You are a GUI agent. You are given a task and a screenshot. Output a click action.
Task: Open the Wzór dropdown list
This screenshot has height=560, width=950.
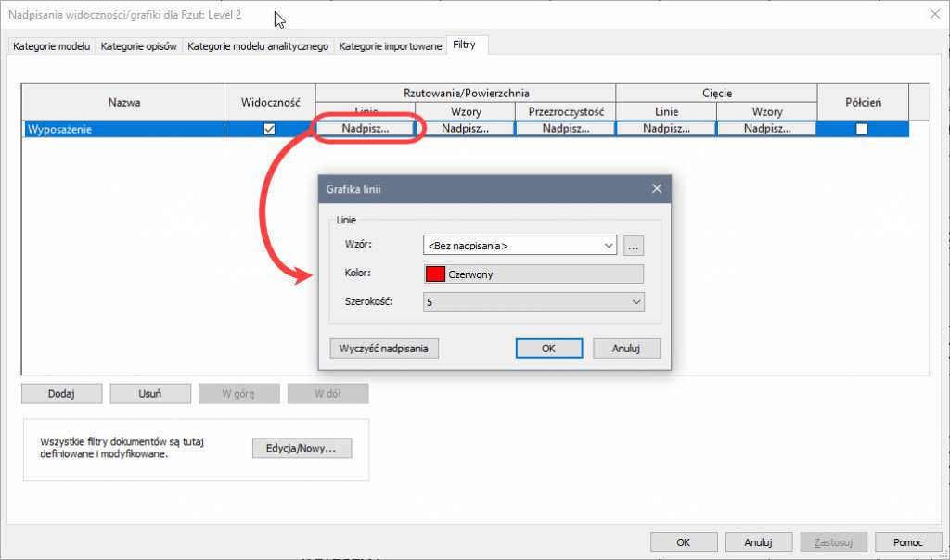609,246
